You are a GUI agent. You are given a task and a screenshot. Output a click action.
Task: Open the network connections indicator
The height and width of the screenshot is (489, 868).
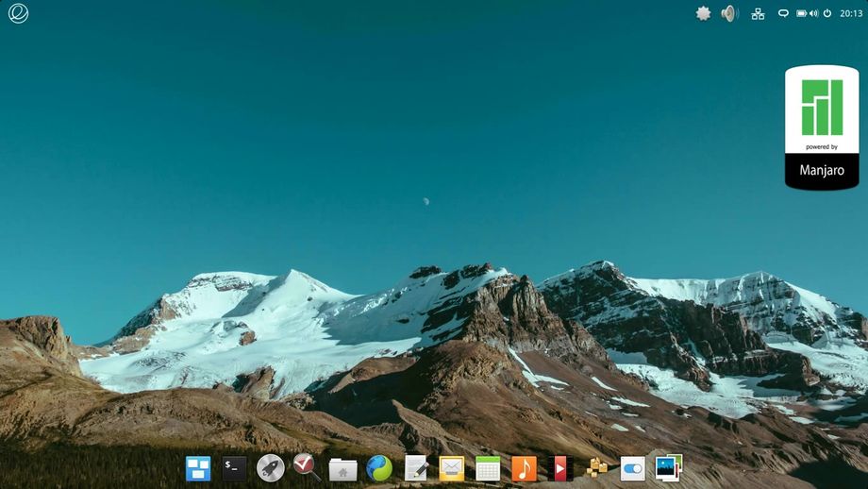[x=758, y=13]
